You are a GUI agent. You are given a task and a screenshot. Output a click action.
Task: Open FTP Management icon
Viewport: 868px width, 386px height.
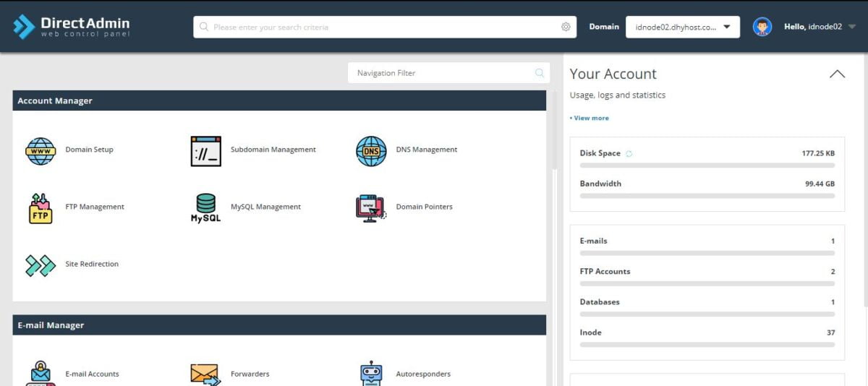tap(41, 208)
